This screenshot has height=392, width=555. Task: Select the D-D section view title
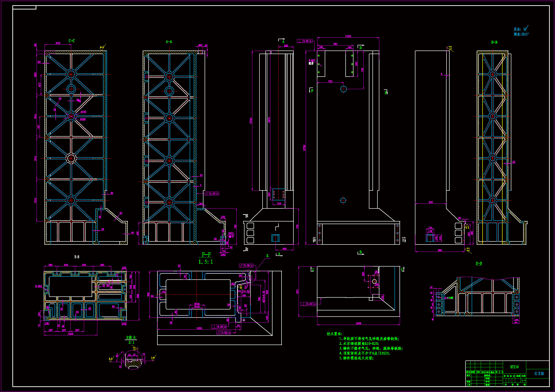coord(479,263)
